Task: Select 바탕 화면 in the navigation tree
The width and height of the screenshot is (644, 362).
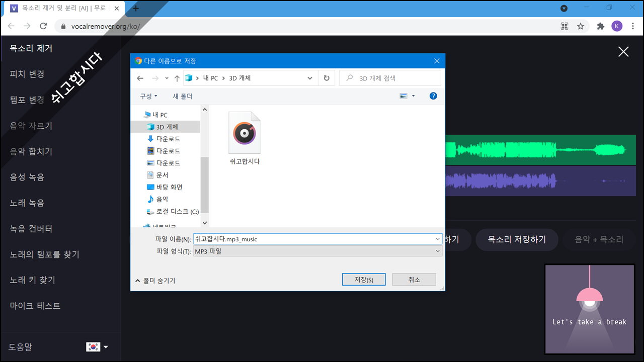Action: [165, 187]
